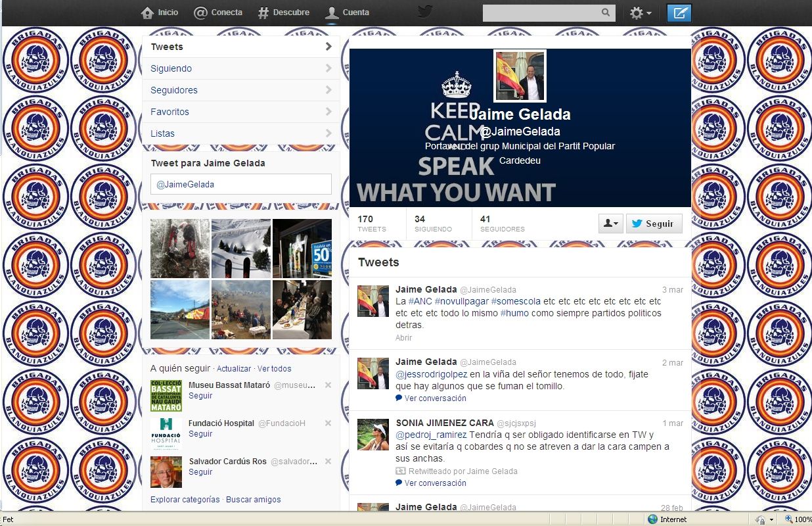Viewport: 812px width, 526px height.
Task: Open the user actions dropdown beside Seguir
Action: [611, 224]
